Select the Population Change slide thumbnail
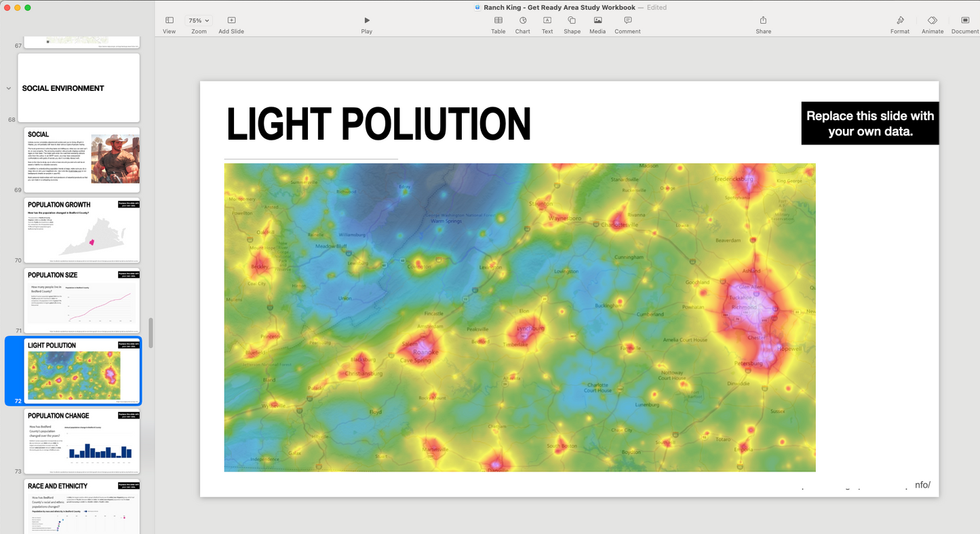The height and width of the screenshot is (534, 980). coord(82,442)
